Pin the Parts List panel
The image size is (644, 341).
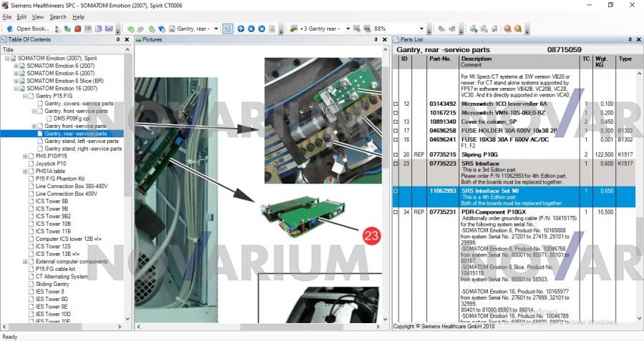click(x=626, y=39)
